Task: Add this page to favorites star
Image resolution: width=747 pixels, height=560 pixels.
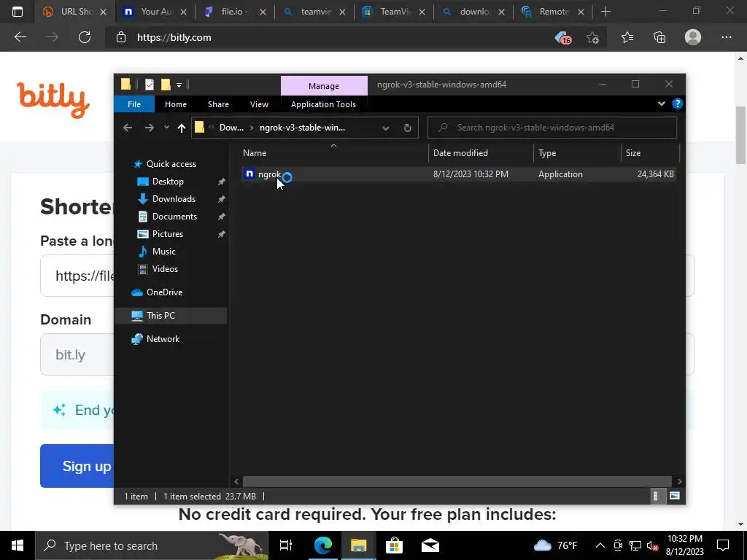Action: coord(592,37)
